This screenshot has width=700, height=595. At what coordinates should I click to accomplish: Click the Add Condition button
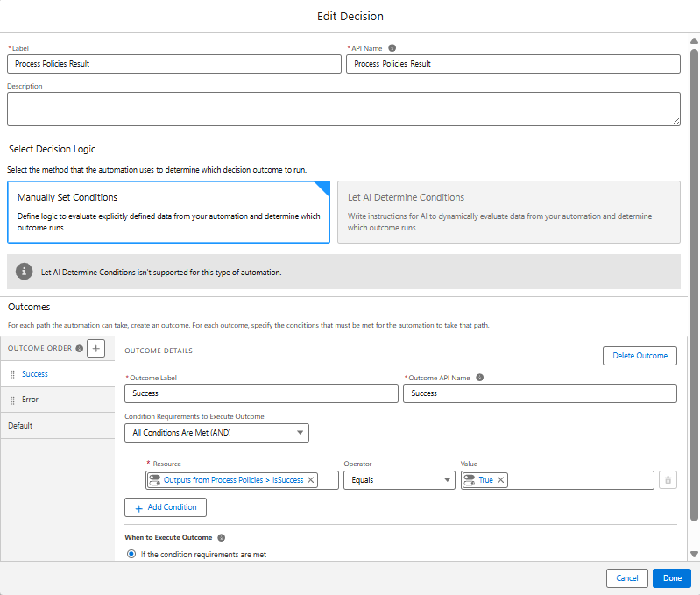(x=166, y=507)
